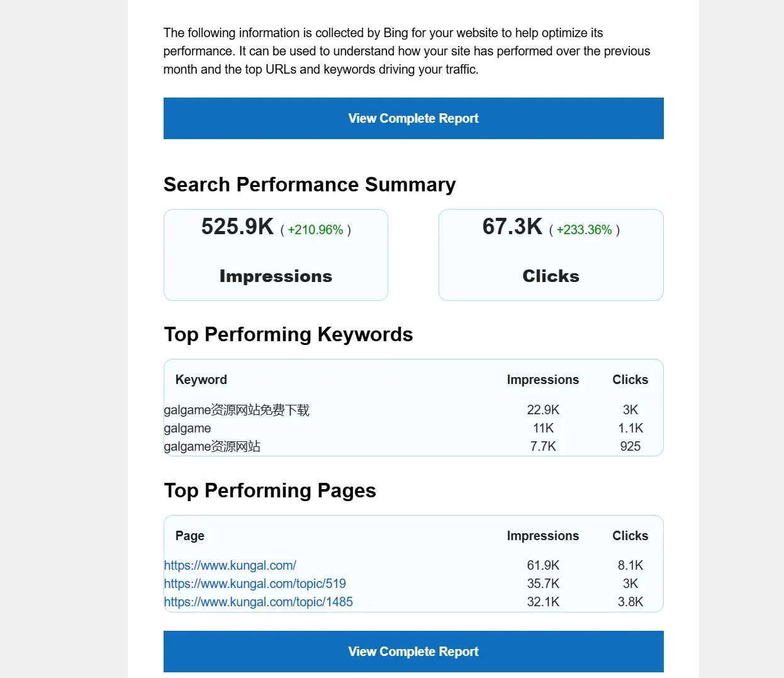
Task: Click the Page column header
Action: (190, 536)
